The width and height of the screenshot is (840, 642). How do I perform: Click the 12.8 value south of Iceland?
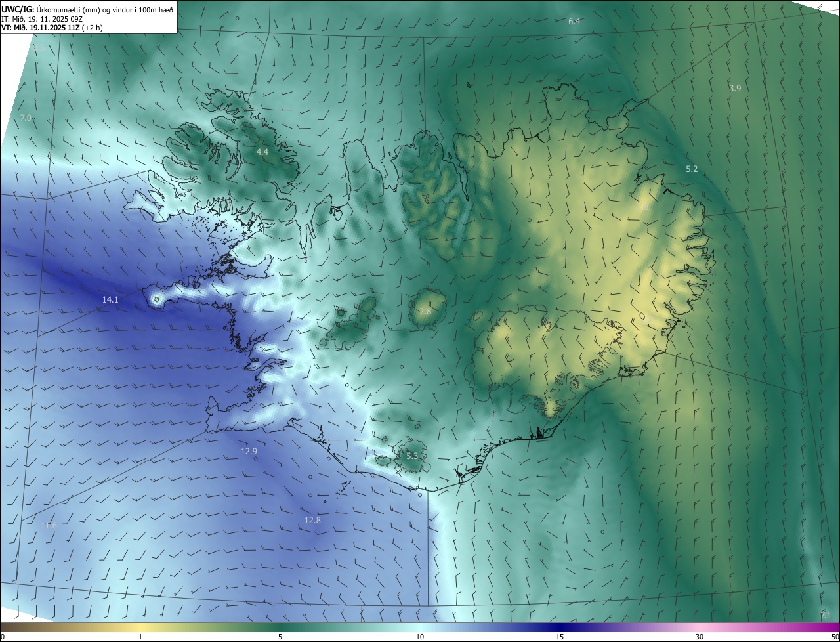point(312,521)
